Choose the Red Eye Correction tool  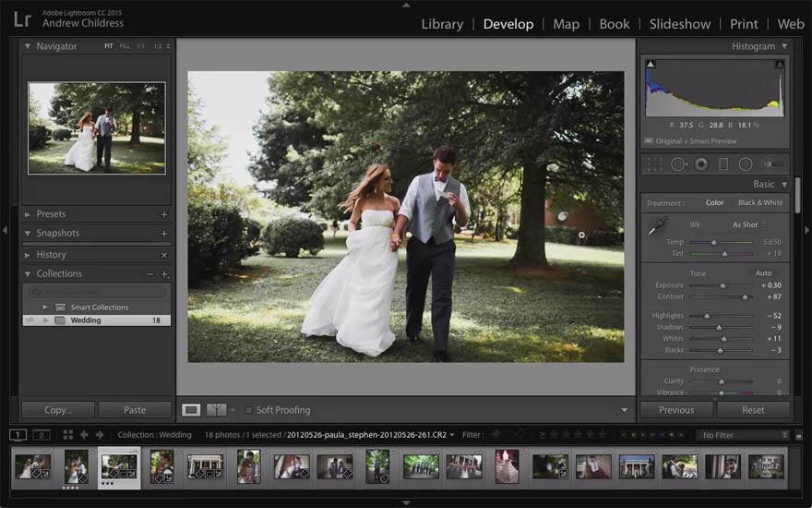pyautogui.click(x=701, y=163)
